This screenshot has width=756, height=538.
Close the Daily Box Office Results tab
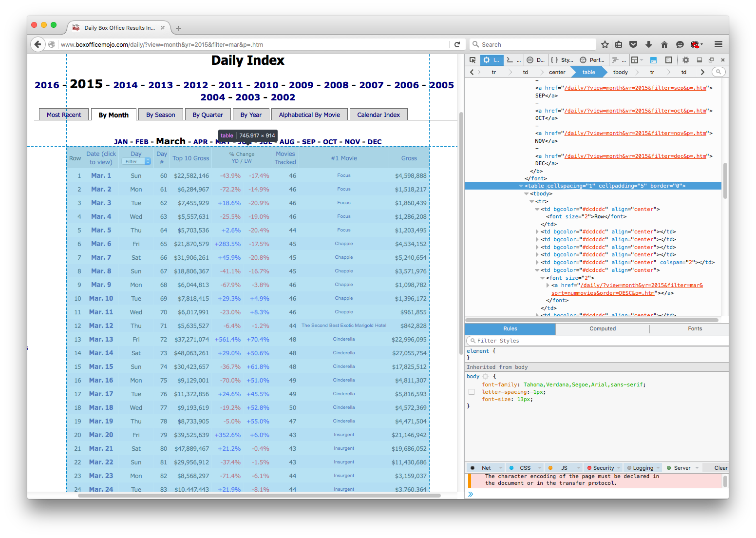(163, 28)
